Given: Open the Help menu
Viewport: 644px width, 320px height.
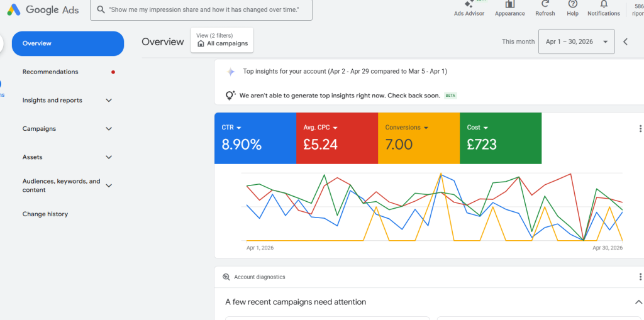Looking at the screenshot, I should pos(572,9).
